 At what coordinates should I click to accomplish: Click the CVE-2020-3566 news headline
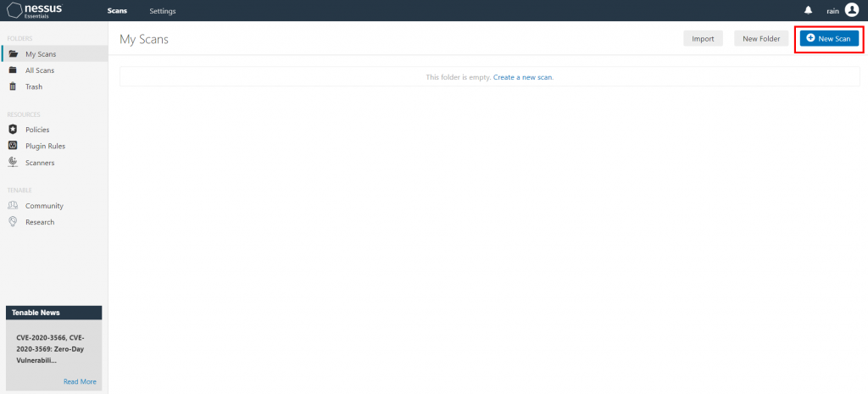(50, 348)
